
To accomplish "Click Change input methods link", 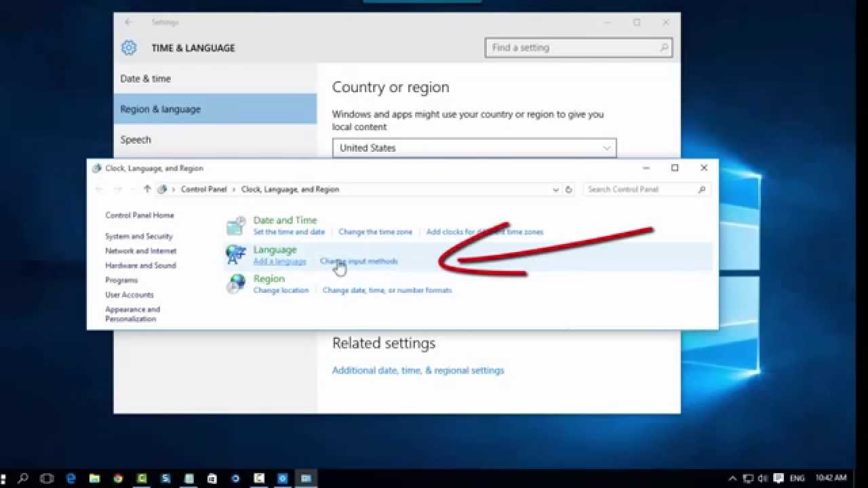I will pyautogui.click(x=359, y=261).
